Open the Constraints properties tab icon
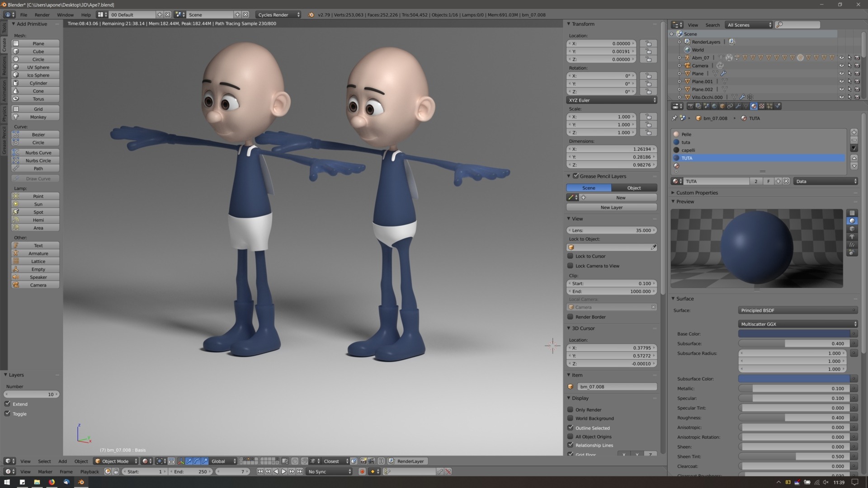The image size is (868, 488). tap(730, 106)
